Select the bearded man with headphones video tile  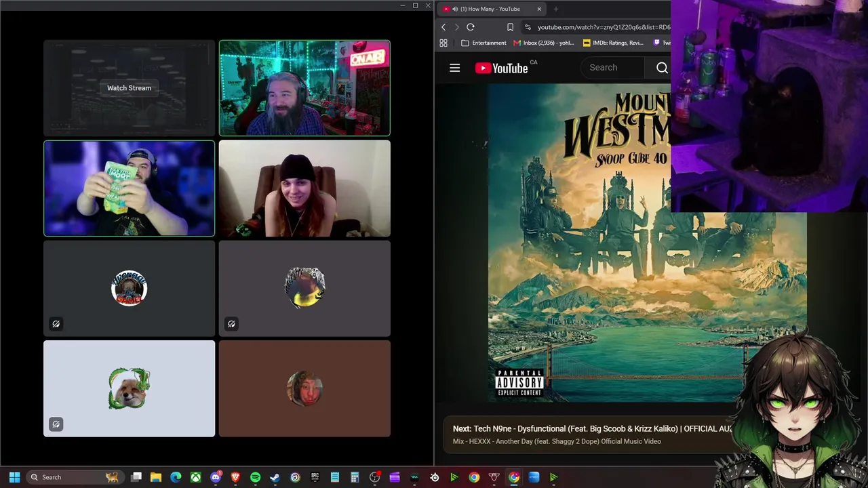click(x=304, y=88)
